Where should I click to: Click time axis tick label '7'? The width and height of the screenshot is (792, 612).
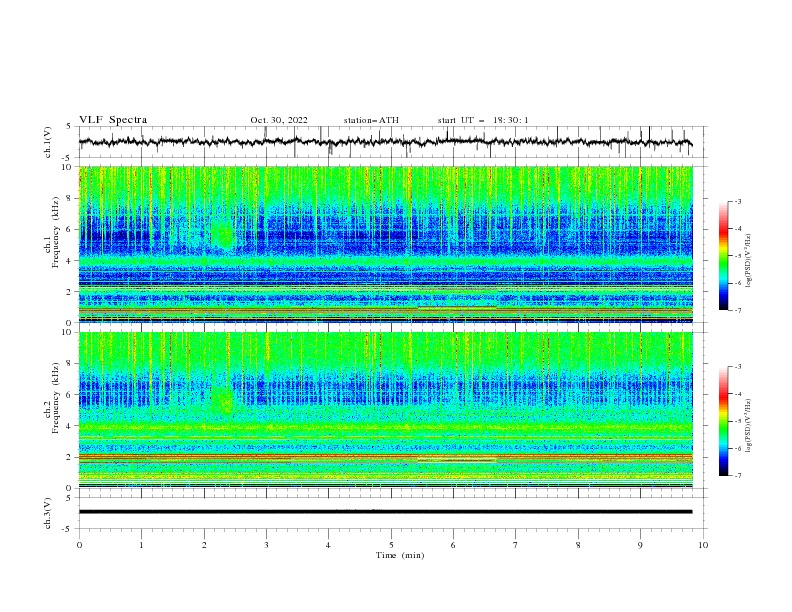click(x=516, y=545)
